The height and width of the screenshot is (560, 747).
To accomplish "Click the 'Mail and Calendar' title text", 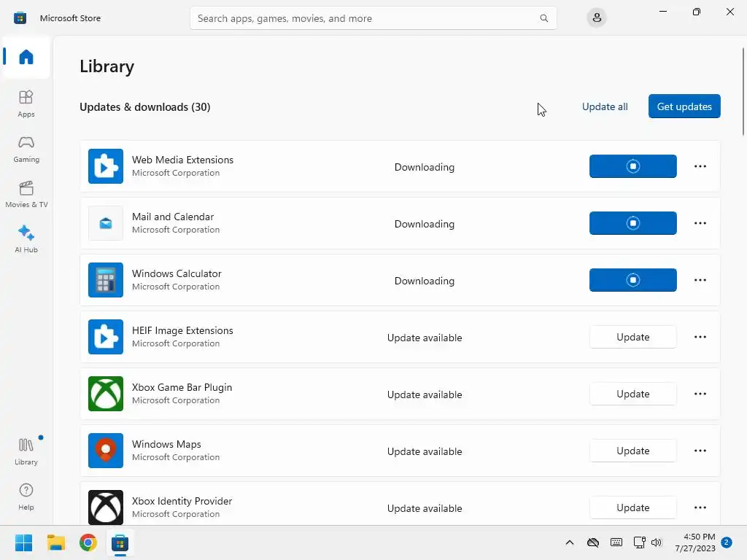I will 173,217.
